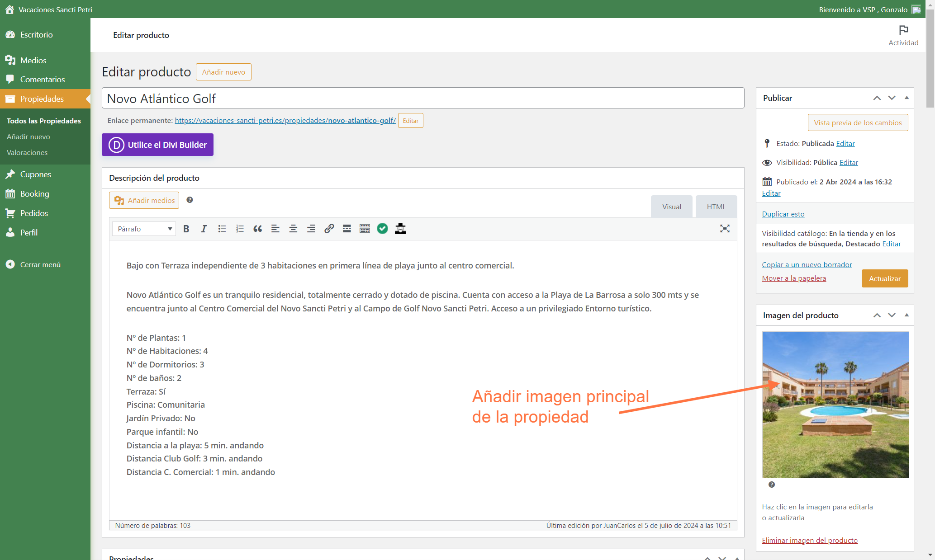The height and width of the screenshot is (560, 935).
Task: Click Añadir medios button
Action: point(144,200)
